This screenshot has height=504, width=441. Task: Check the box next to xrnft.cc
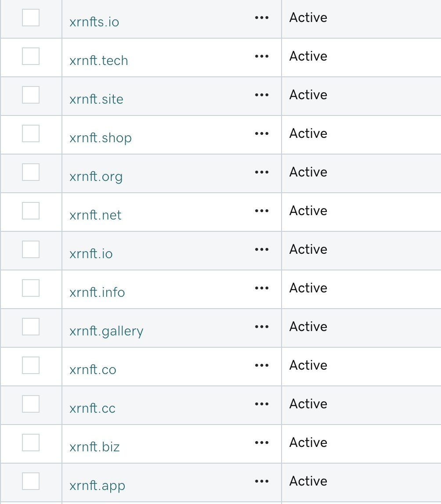[31, 404]
